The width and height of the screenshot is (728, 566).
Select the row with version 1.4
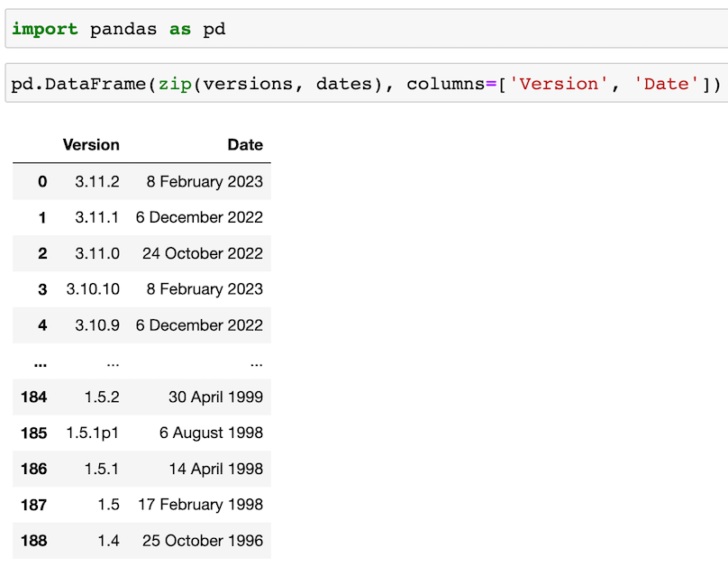(x=135, y=541)
